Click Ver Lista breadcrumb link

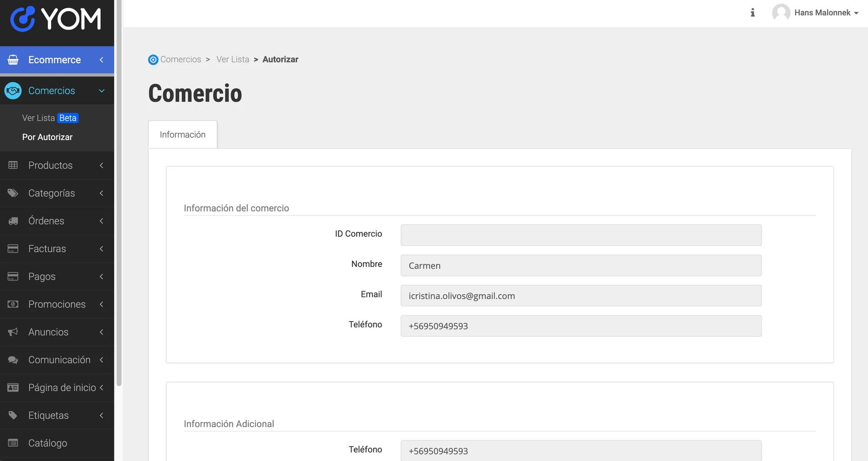click(233, 59)
